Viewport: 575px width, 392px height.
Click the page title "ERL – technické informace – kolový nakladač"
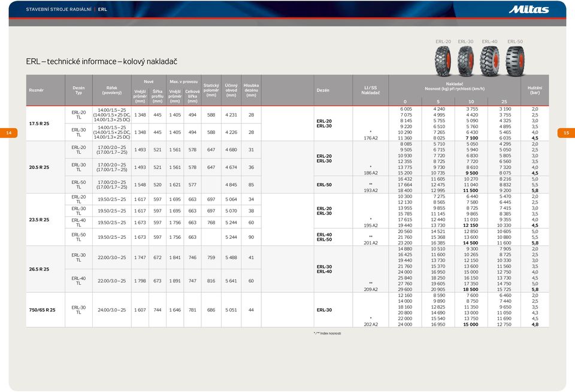102,61
